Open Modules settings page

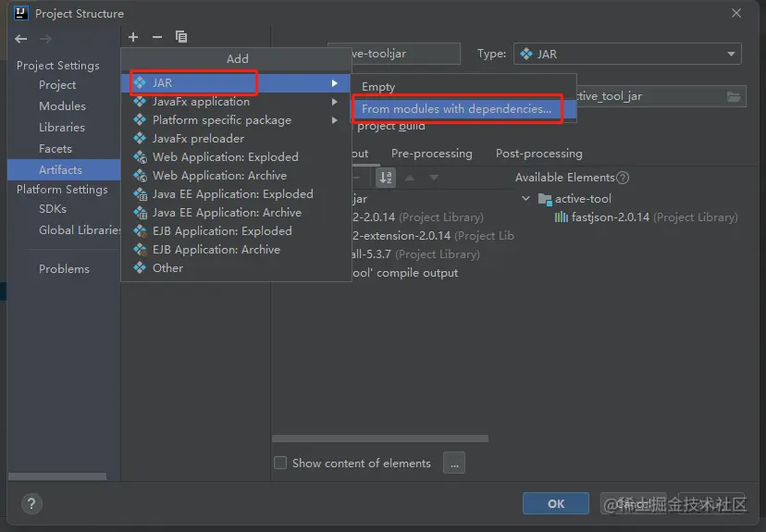point(63,106)
